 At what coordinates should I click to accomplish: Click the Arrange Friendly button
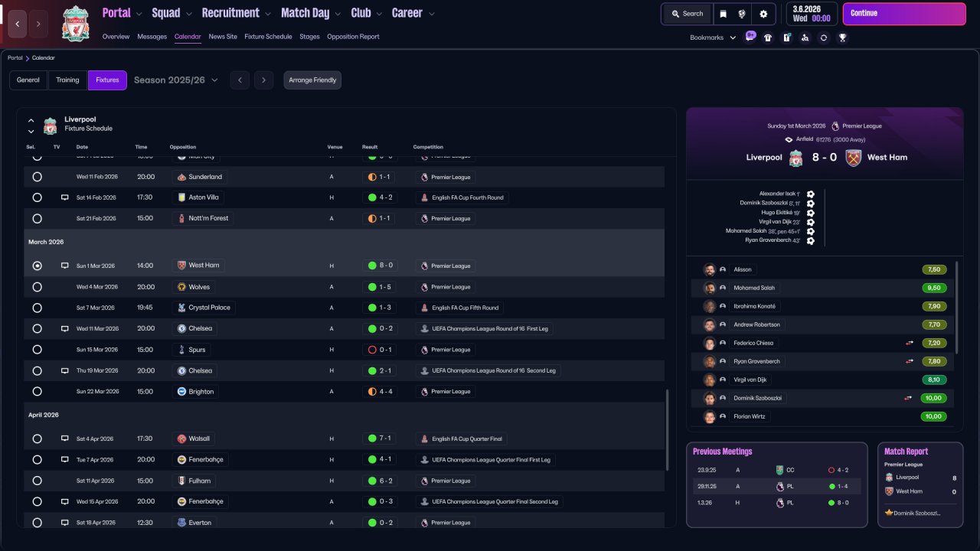pos(312,80)
